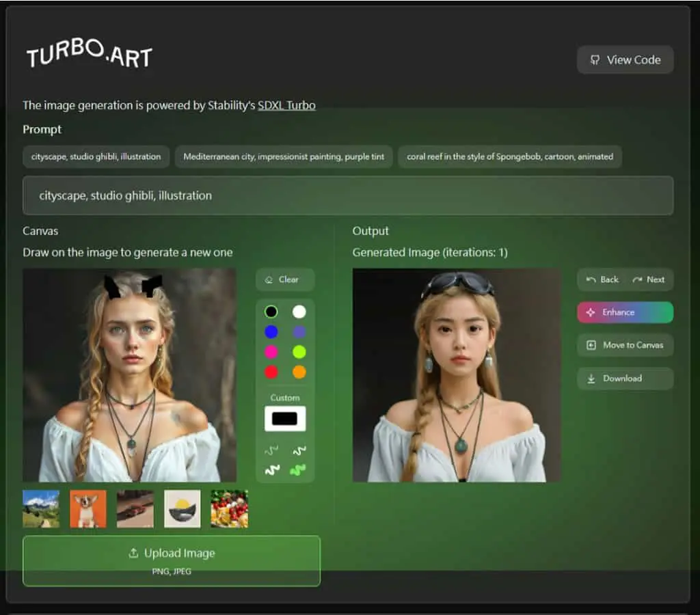This screenshot has height=615, width=700.
Task: Choose the thickest green brush stroke icon
Action: click(298, 469)
